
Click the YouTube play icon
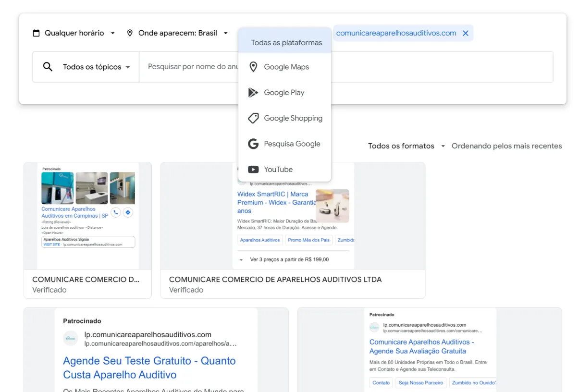coord(253,169)
